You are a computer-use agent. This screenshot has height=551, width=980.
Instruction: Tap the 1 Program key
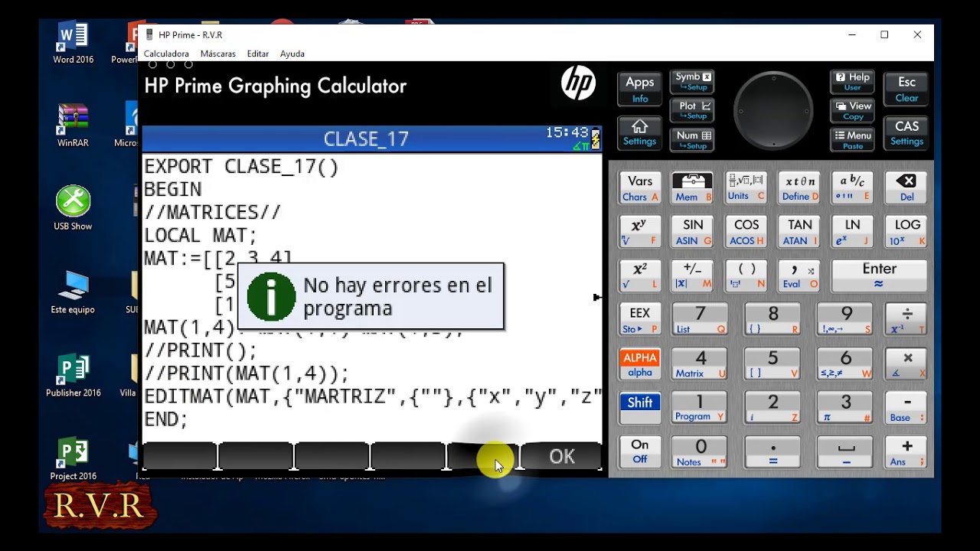coord(700,409)
